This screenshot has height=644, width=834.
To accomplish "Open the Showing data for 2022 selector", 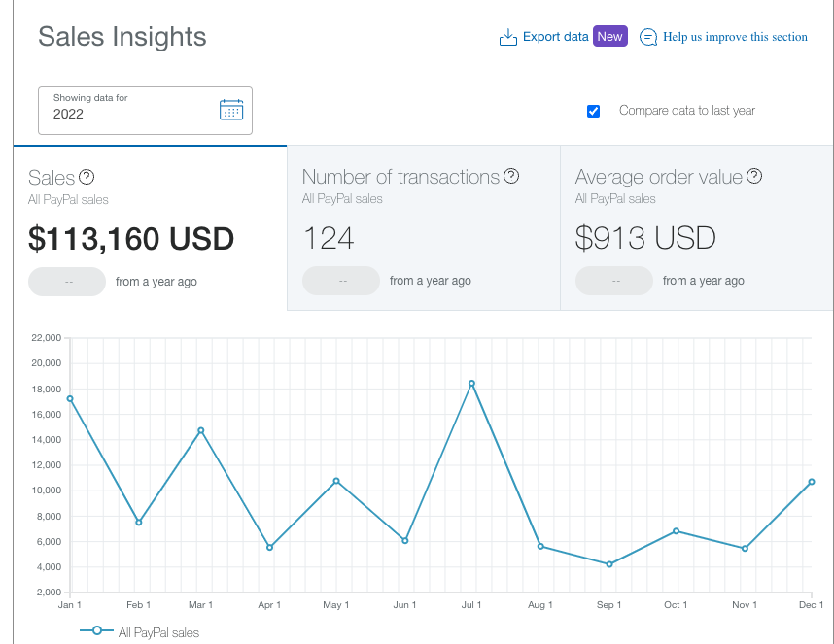I will coord(145,111).
